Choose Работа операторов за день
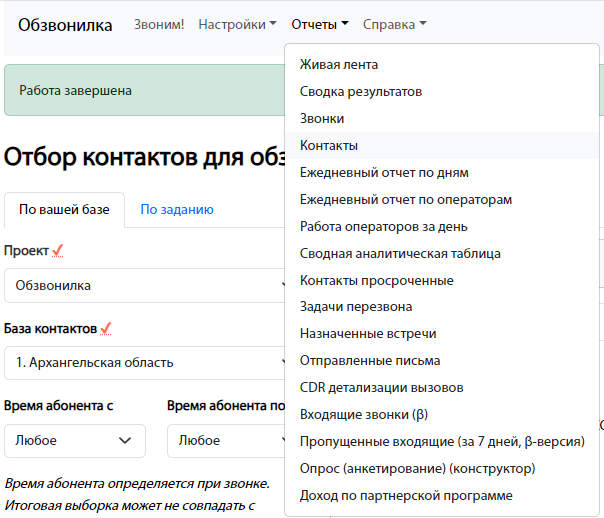 [384, 227]
